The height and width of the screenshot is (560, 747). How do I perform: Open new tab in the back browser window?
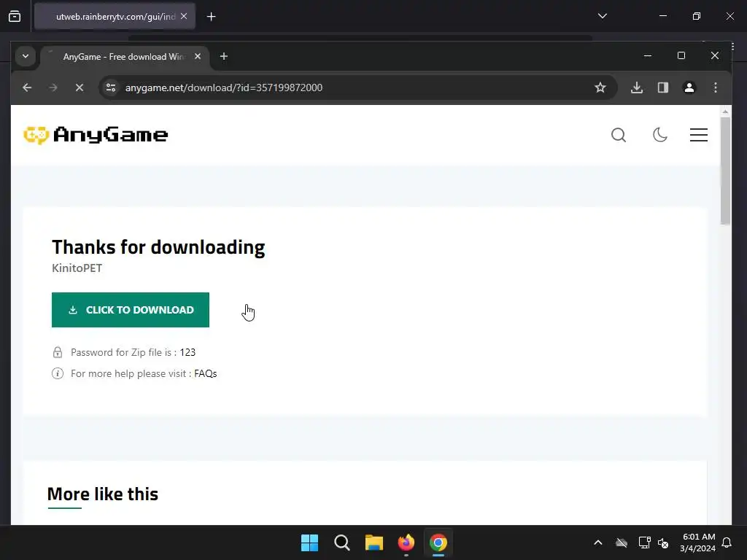click(211, 17)
